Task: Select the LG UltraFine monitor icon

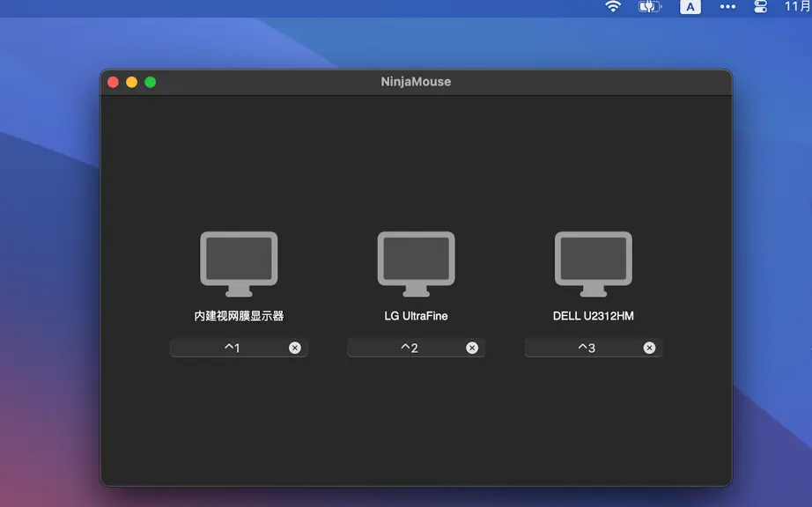Action: click(416, 264)
